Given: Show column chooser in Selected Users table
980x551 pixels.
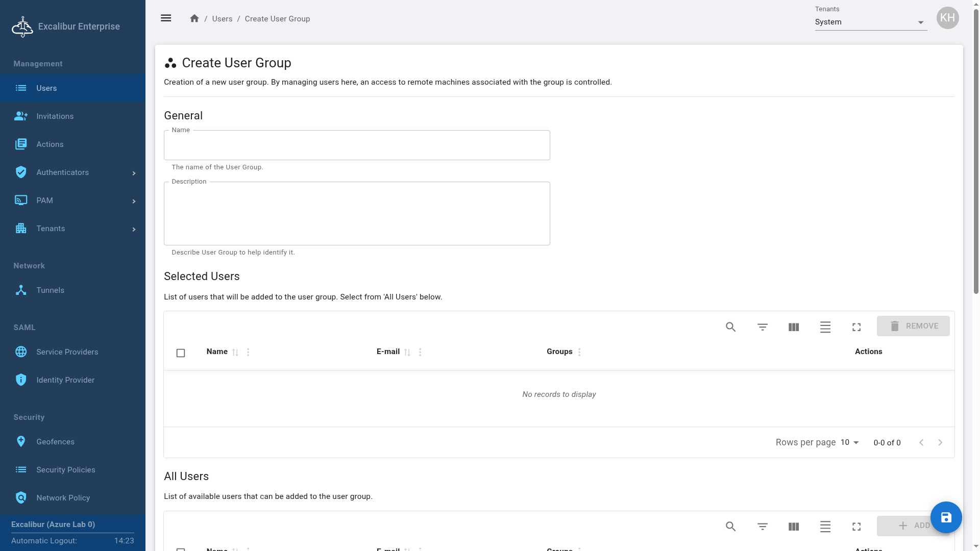Looking at the screenshot, I should click(x=793, y=327).
